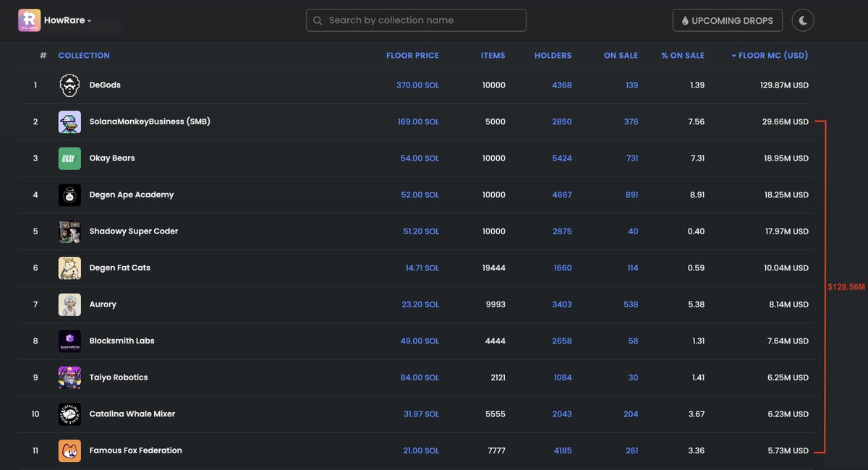Open the Shadowy Super Coder collection

(x=134, y=231)
